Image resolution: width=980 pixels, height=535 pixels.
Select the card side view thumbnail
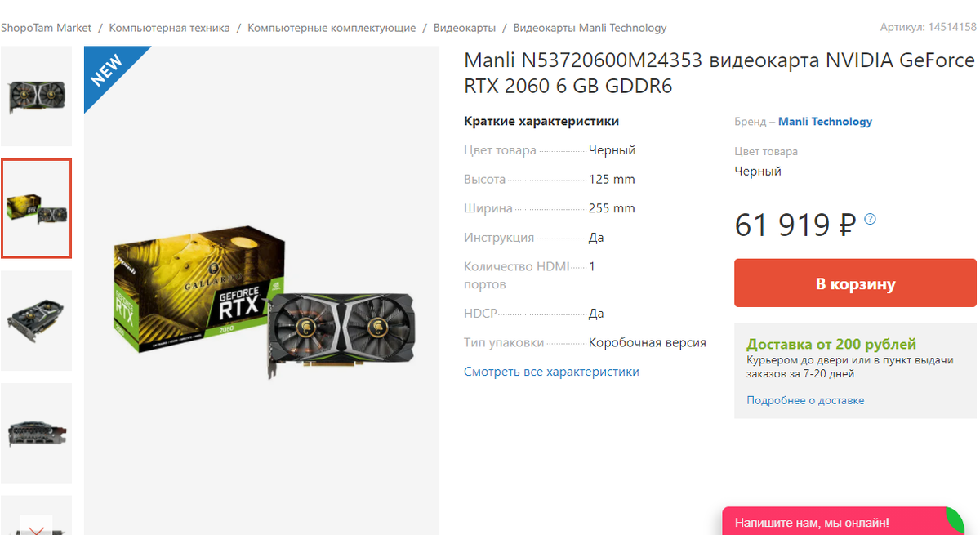[36, 433]
